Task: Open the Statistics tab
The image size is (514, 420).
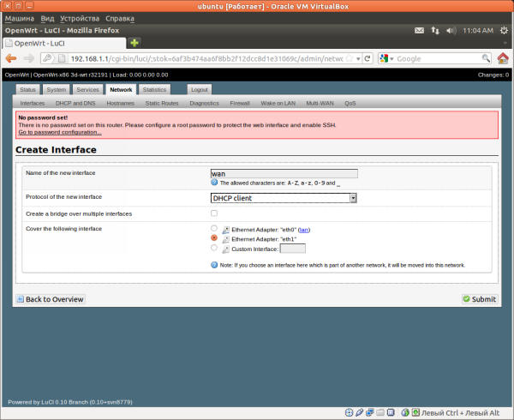Action: (x=154, y=89)
